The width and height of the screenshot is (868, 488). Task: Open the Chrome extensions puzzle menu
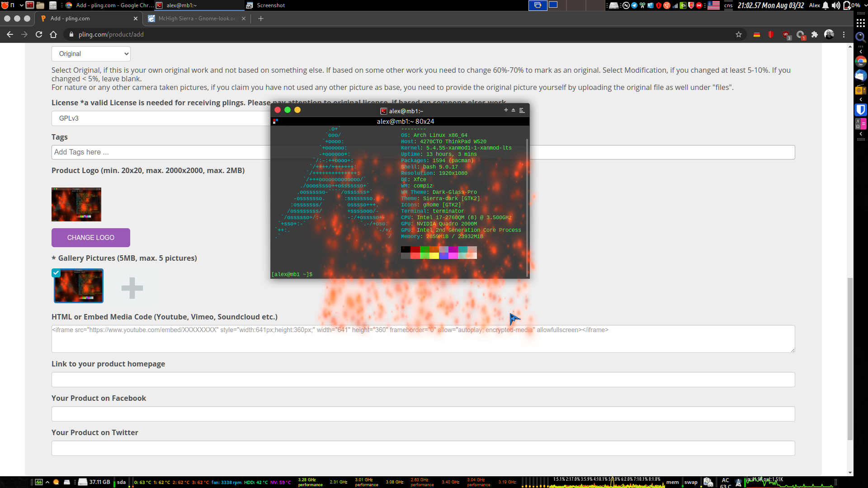click(x=815, y=34)
